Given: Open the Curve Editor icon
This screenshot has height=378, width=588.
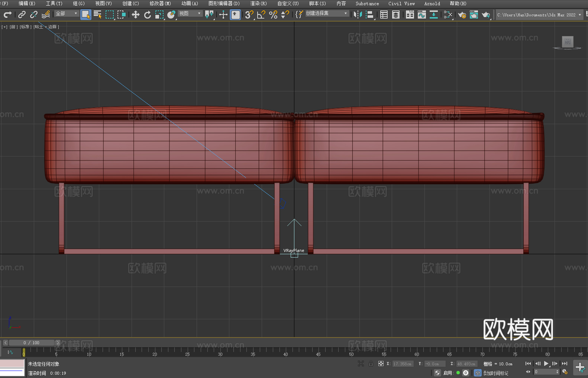Looking at the screenshot, I should tap(422, 14).
